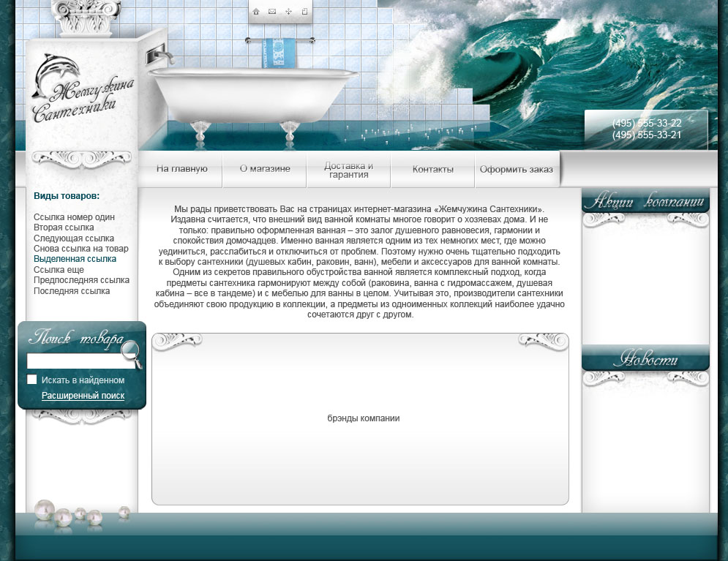Viewport: 728px width, 561px height.
Task: Focus the Поиск товара search field
Action: coord(80,361)
